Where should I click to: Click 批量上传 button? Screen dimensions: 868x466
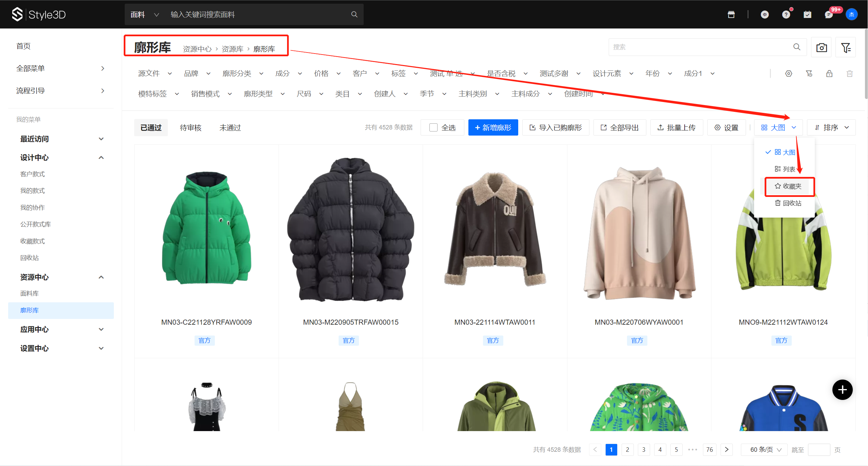click(677, 127)
